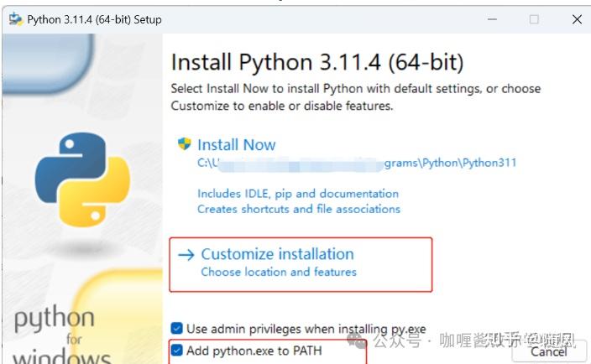The image size is (591, 364).
Task: Click the WeChat watermark icon near the bottom
Action: pyautogui.click(x=356, y=340)
